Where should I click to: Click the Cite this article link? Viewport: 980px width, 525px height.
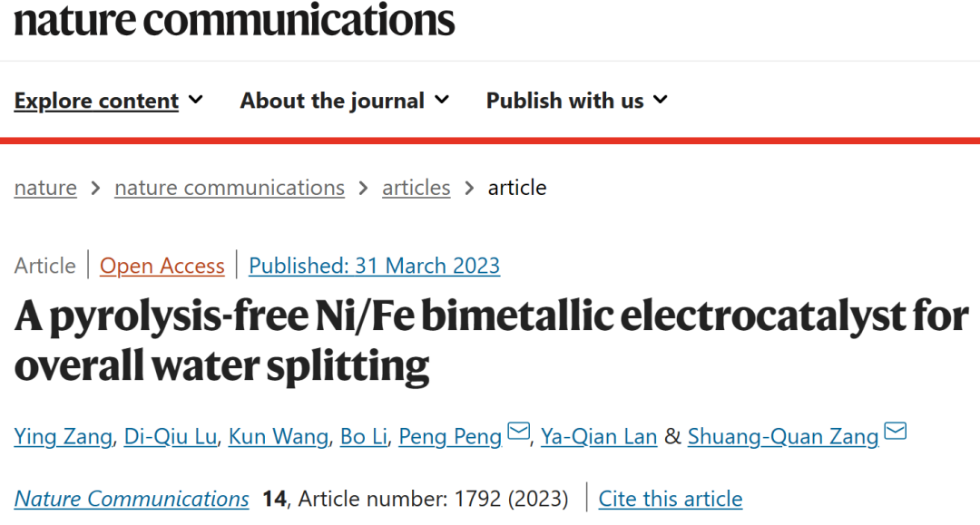671,499
